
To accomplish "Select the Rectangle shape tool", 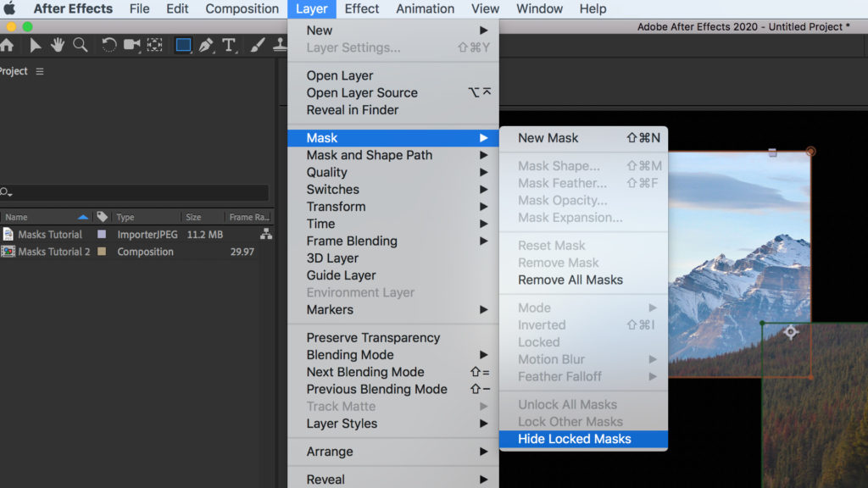I will click(x=183, y=45).
